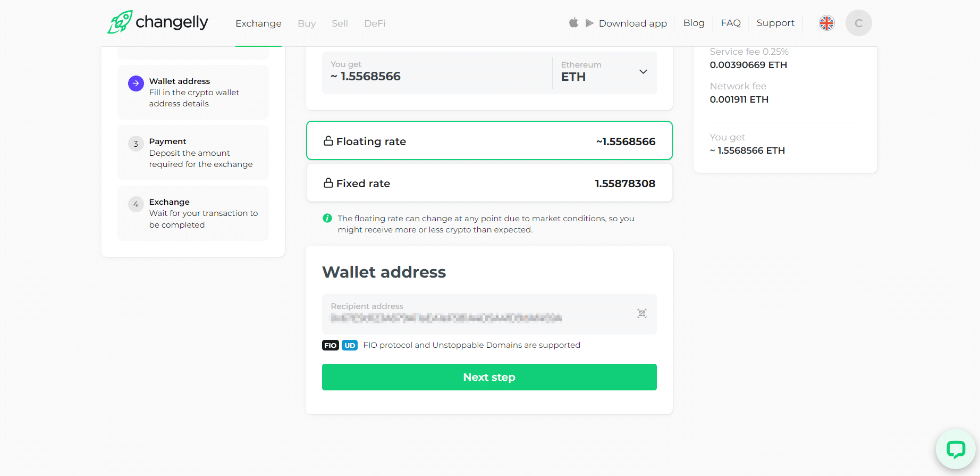This screenshot has height=476, width=980.
Task: Open the language selector flag icon
Action: click(826, 23)
